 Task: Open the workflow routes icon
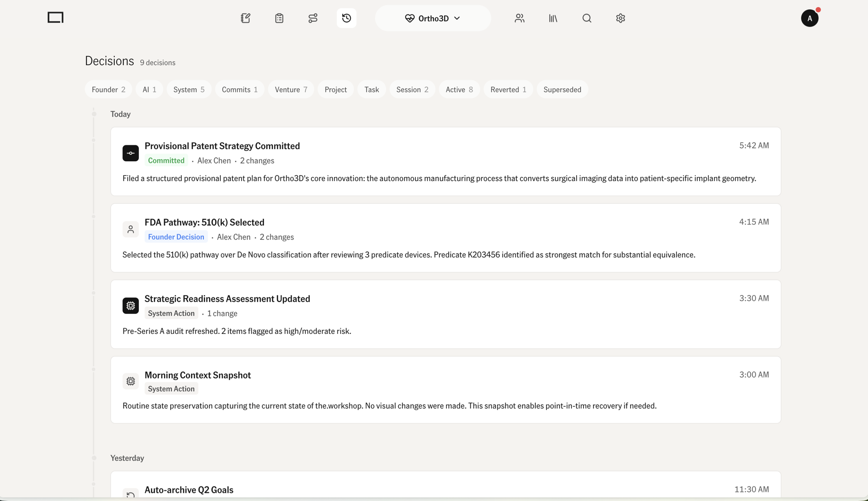tap(313, 18)
